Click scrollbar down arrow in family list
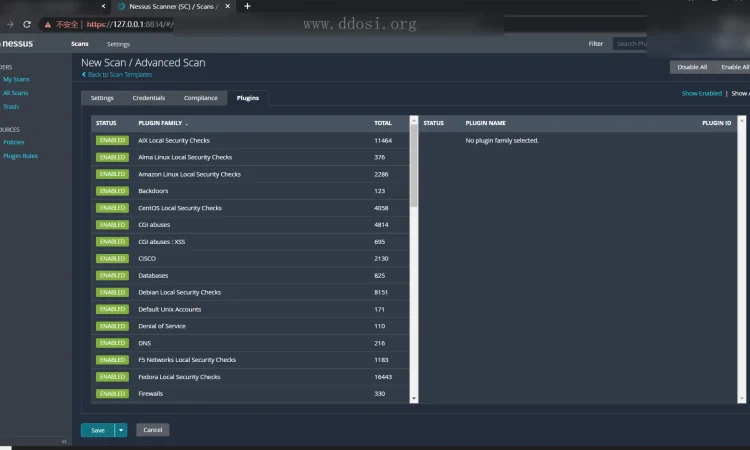Screen dimensions: 750x450 click(x=414, y=398)
